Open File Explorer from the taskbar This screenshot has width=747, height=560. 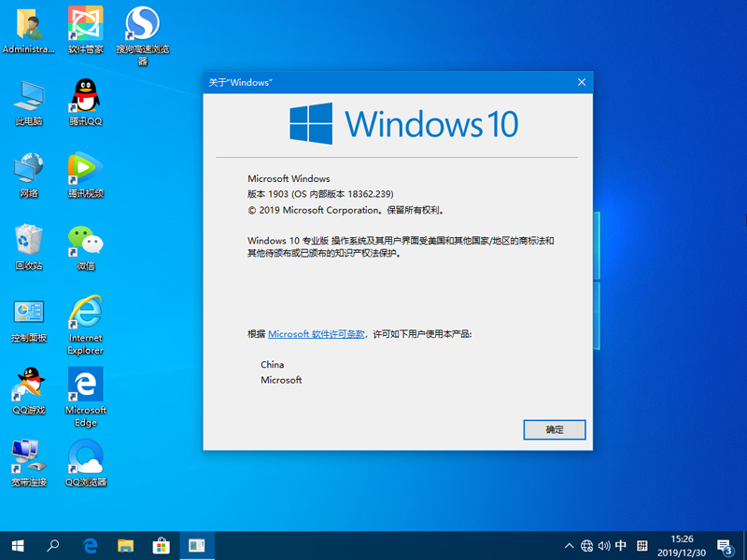(126, 545)
